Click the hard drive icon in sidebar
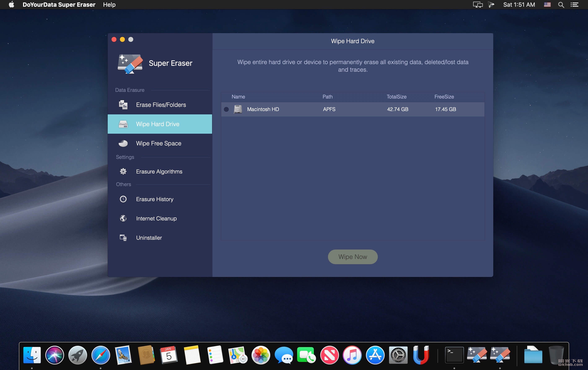 tap(123, 124)
